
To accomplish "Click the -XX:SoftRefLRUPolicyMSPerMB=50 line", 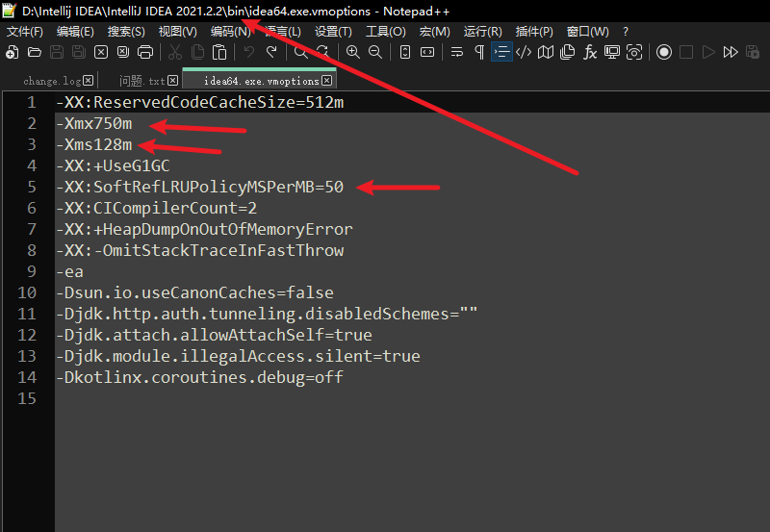I will pos(199,187).
